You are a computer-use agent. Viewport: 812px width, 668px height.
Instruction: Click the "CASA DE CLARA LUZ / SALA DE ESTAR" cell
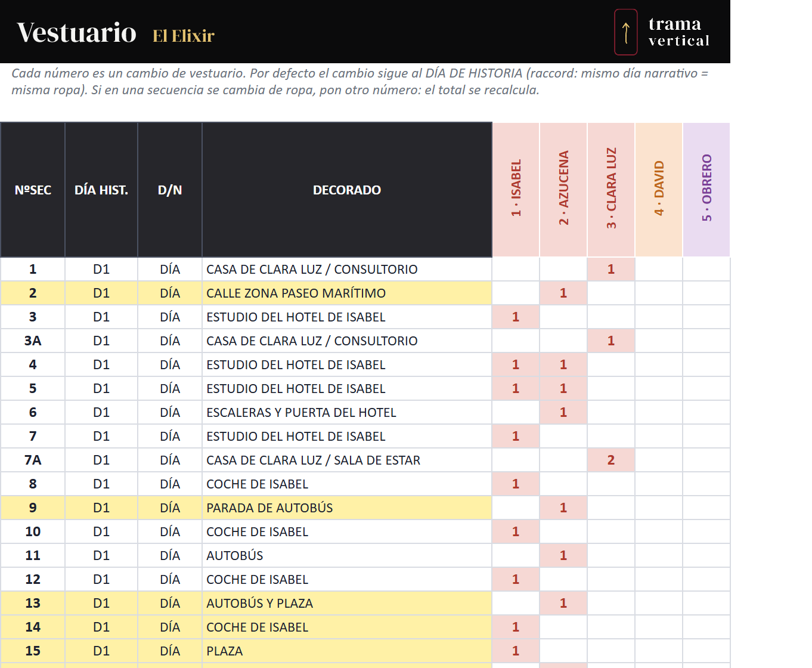tap(347, 460)
